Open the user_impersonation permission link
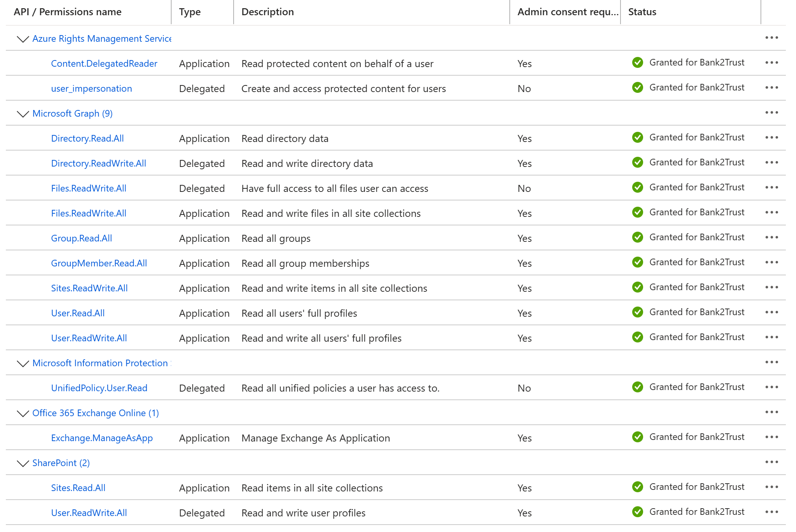This screenshot has width=796, height=532. coord(92,89)
